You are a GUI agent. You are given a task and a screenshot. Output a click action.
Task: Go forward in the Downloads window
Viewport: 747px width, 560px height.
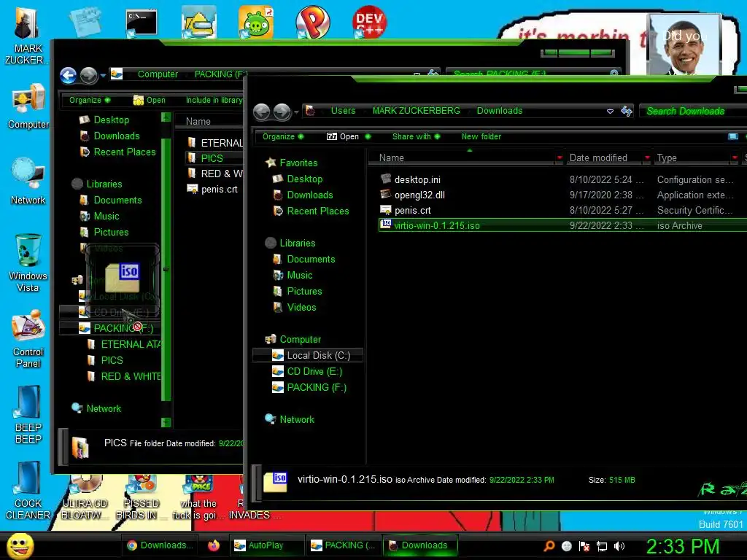pyautogui.click(x=282, y=112)
